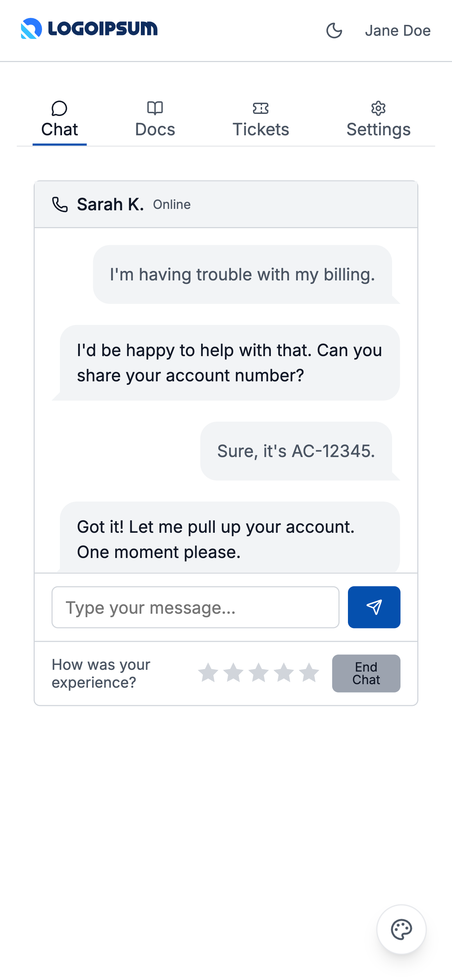Send the message with the paper plane button
The width and height of the screenshot is (452, 980).
(x=374, y=607)
